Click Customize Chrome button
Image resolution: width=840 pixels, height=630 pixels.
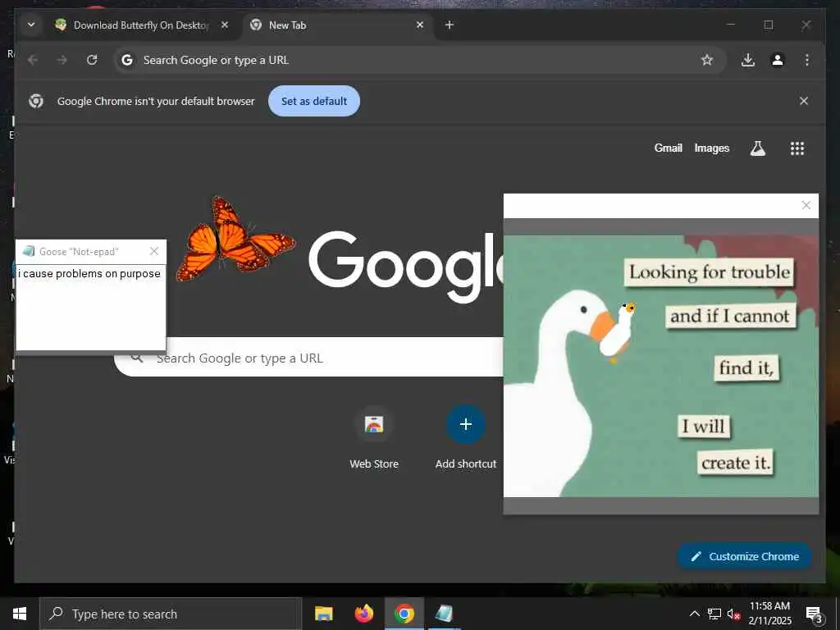745,557
